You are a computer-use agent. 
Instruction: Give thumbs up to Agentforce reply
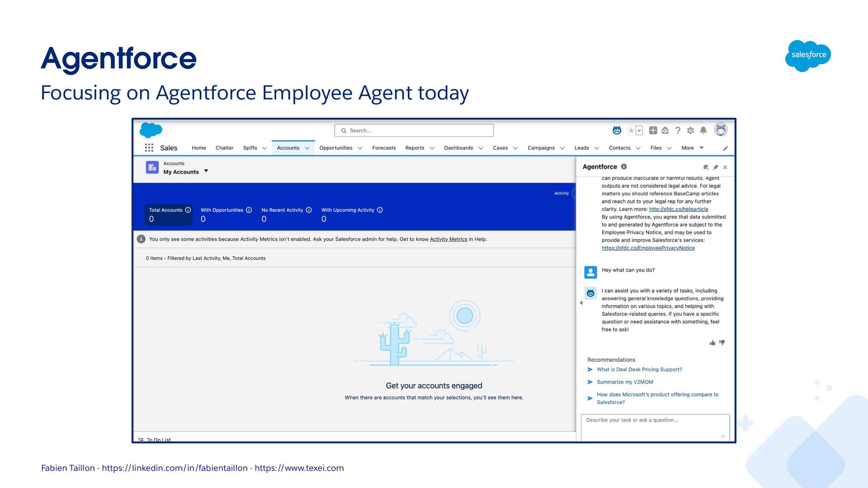pyautogui.click(x=712, y=343)
